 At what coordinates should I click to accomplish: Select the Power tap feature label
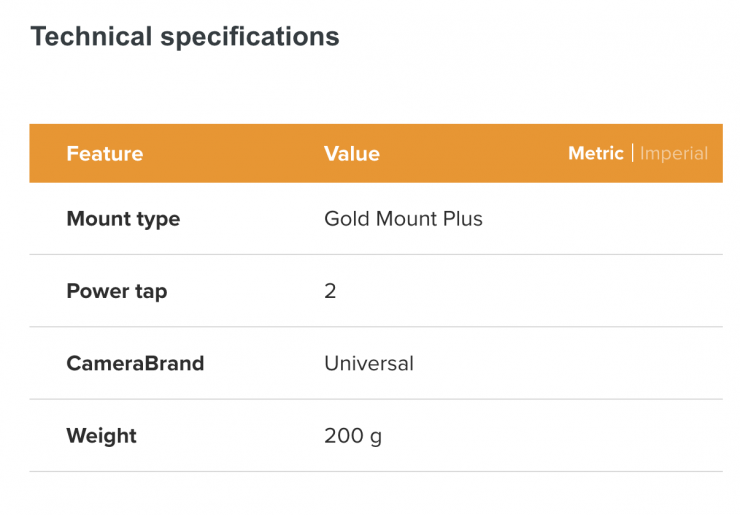[x=116, y=291]
